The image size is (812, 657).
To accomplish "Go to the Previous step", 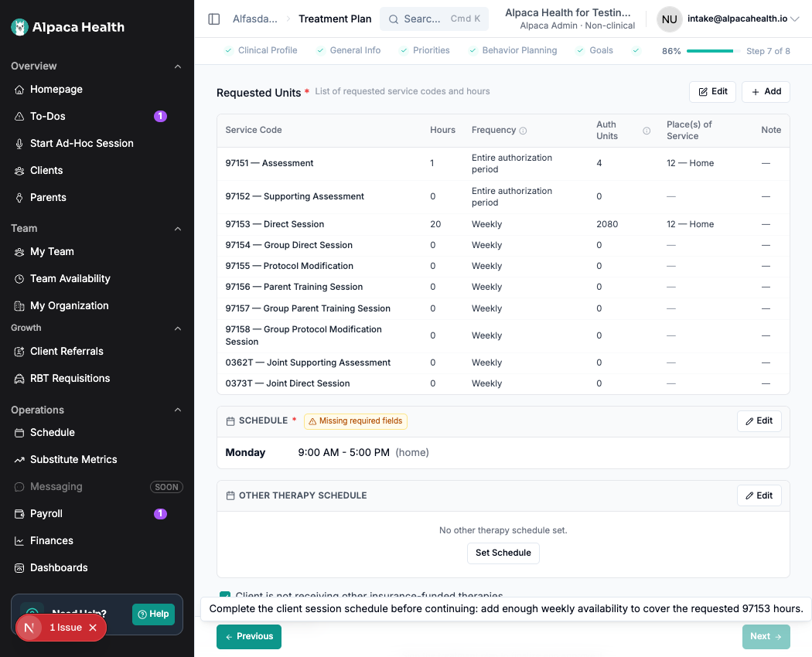I will pos(249,636).
